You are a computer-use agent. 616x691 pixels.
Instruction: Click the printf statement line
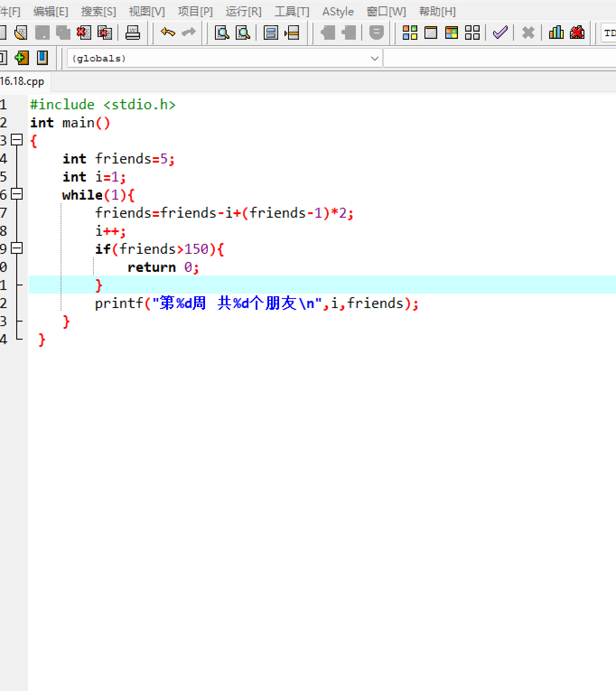[x=257, y=303]
